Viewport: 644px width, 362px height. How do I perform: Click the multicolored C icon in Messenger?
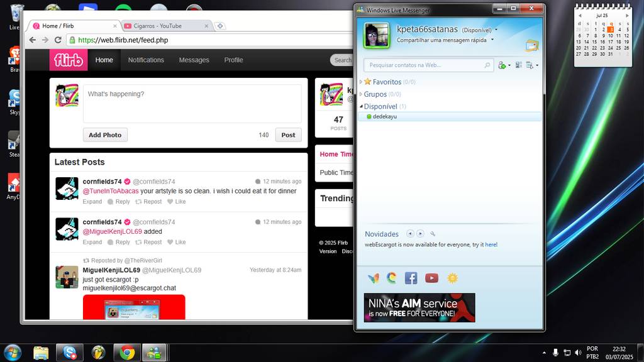[x=392, y=278]
